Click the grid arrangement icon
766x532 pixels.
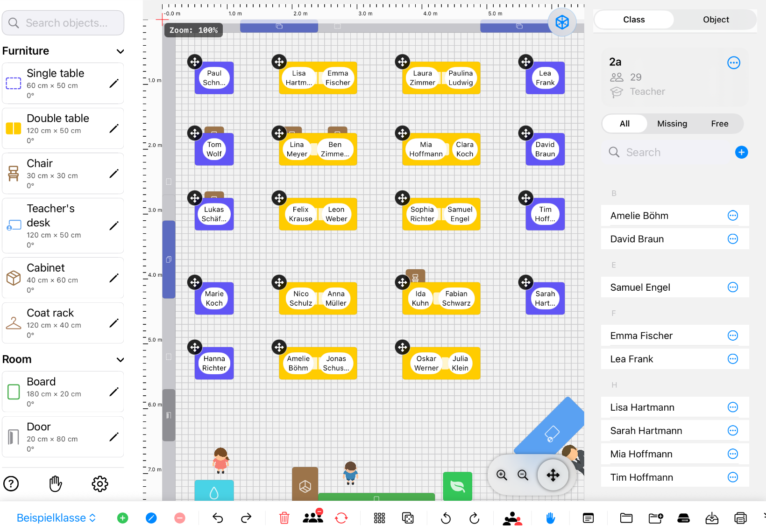379,518
